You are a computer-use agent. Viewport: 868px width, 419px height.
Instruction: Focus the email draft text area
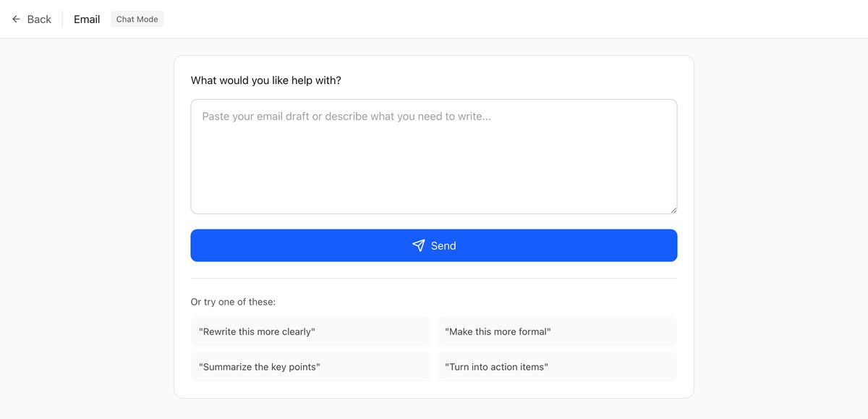[434, 156]
